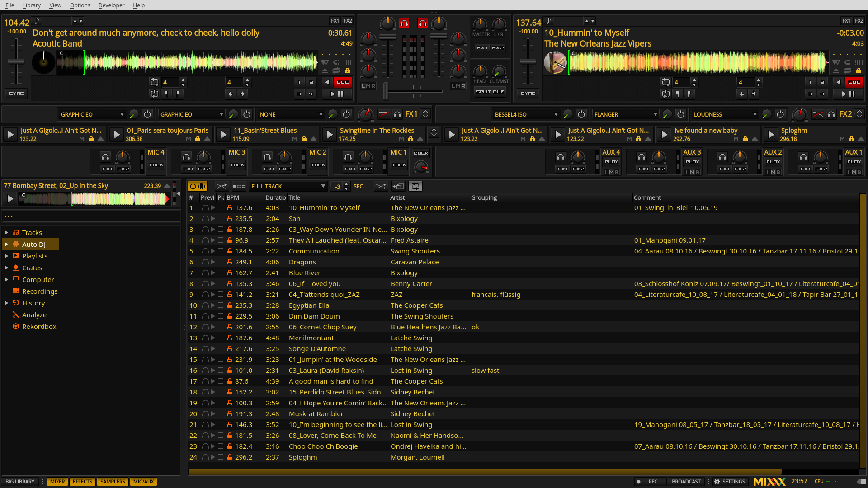Screen dimensions: 868x488
Task: Toggle left headphone cue button in mixer
Action: [404, 23]
